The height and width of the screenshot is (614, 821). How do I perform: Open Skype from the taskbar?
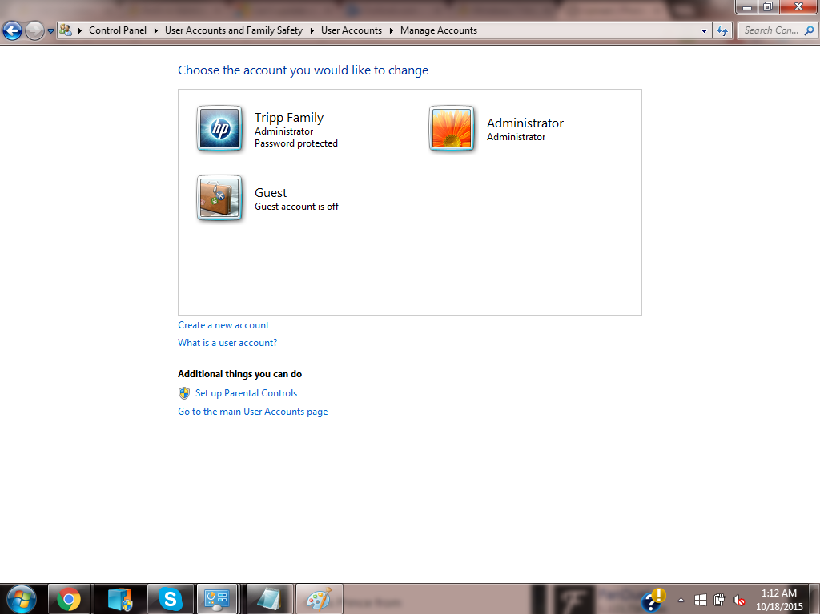click(170, 599)
